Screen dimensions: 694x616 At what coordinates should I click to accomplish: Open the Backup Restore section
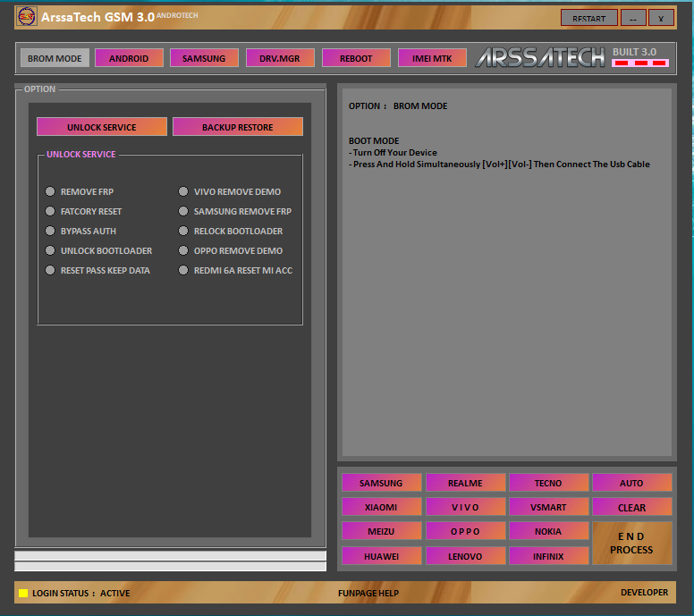tap(238, 127)
